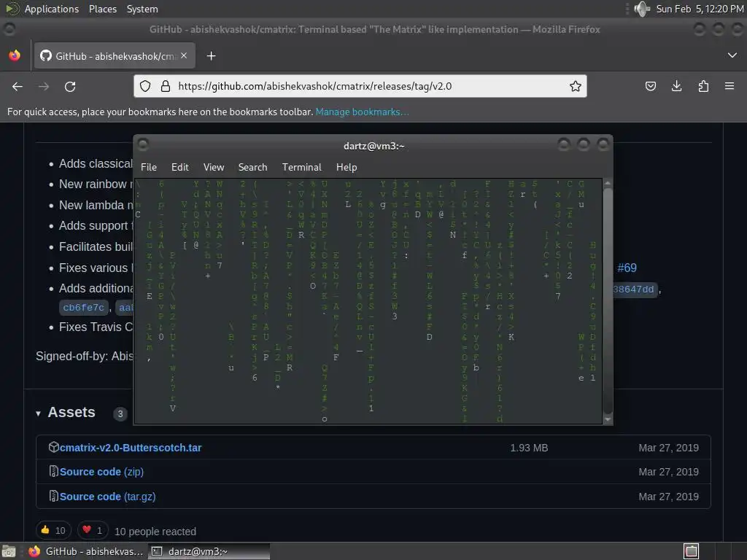Open the extensions puzzle icon
Image resolution: width=747 pixels, height=560 pixels.
(703, 86)
